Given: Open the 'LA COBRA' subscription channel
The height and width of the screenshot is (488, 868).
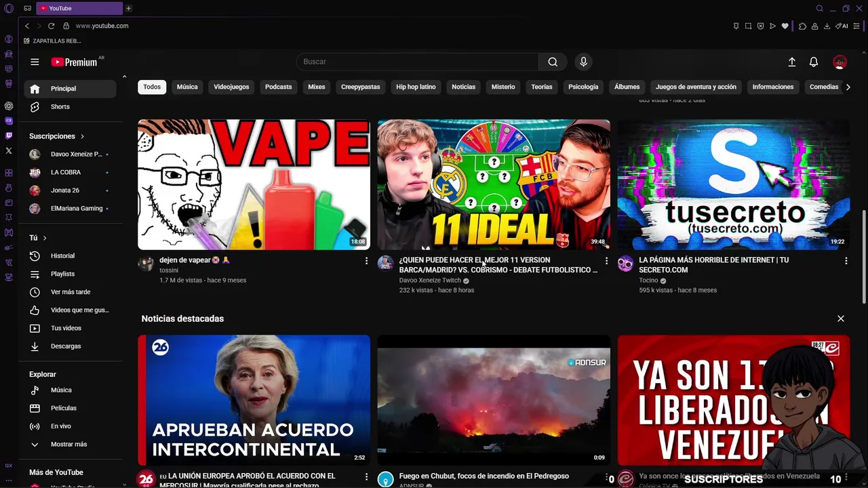Looking at the screenshot, I should click(68, 172).
